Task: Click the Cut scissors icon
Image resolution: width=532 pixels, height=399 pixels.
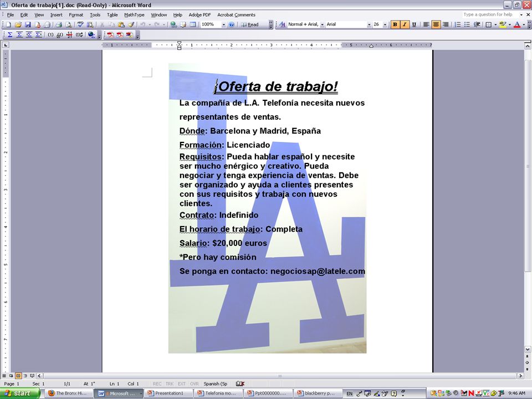Action: pyautogui.click(x=102, y=24)
